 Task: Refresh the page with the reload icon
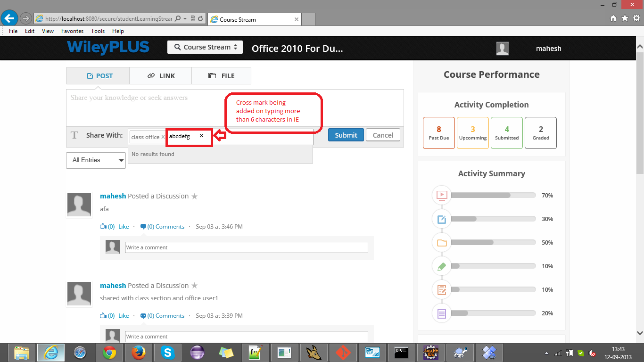[x=200, y=19]
